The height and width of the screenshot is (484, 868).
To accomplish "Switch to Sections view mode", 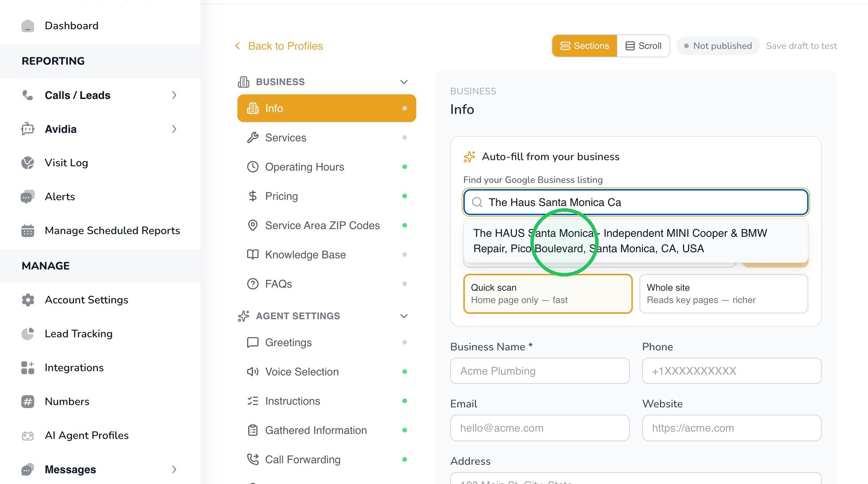I will [x=585, y=46].
